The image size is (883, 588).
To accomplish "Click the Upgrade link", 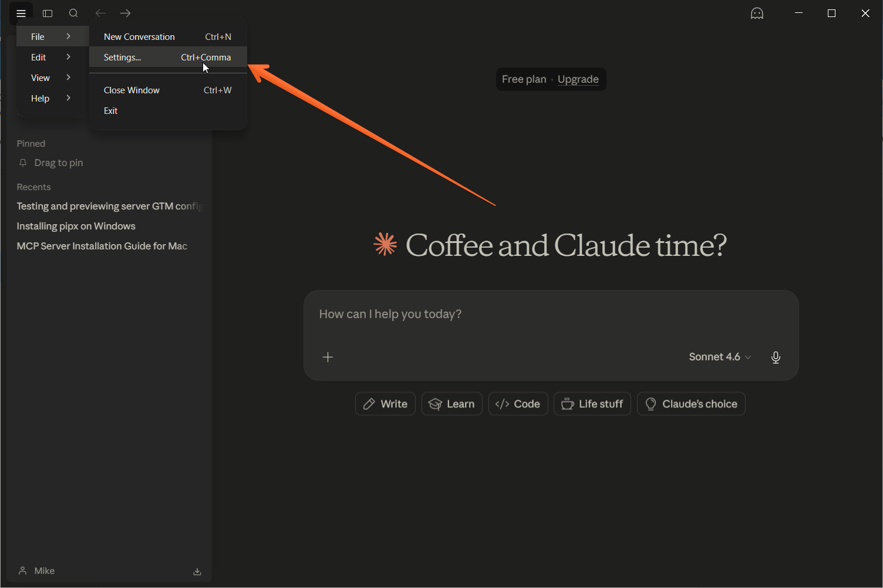I will click(x=578, y=79).
